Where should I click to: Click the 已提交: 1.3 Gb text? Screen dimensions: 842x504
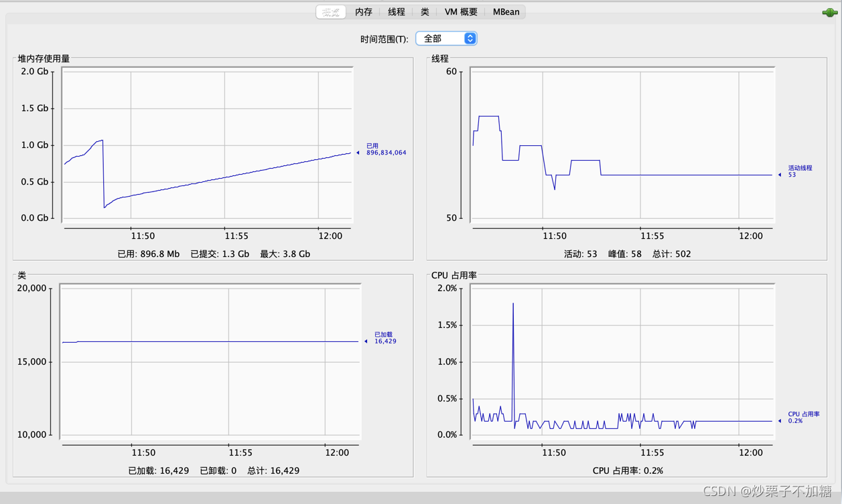tap(220, 254)
